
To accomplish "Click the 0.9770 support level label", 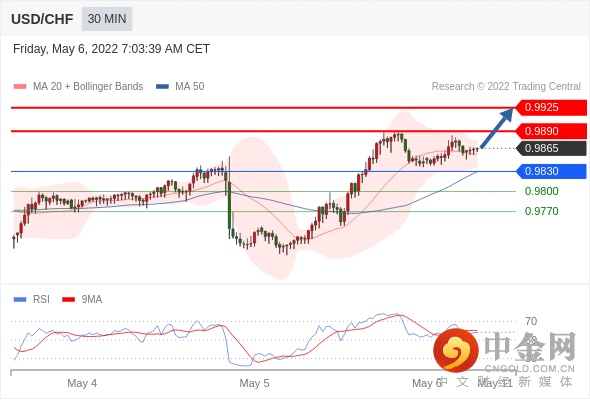I will pos(541,211).
